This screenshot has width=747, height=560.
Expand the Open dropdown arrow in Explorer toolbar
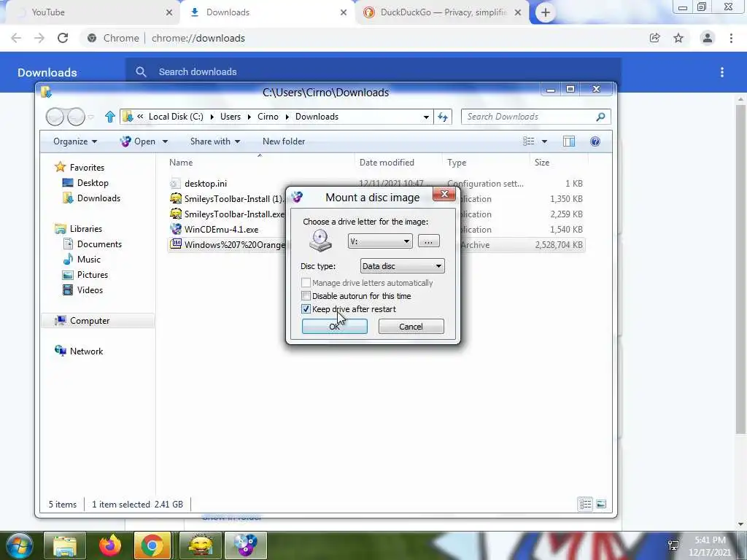point(166,141)
